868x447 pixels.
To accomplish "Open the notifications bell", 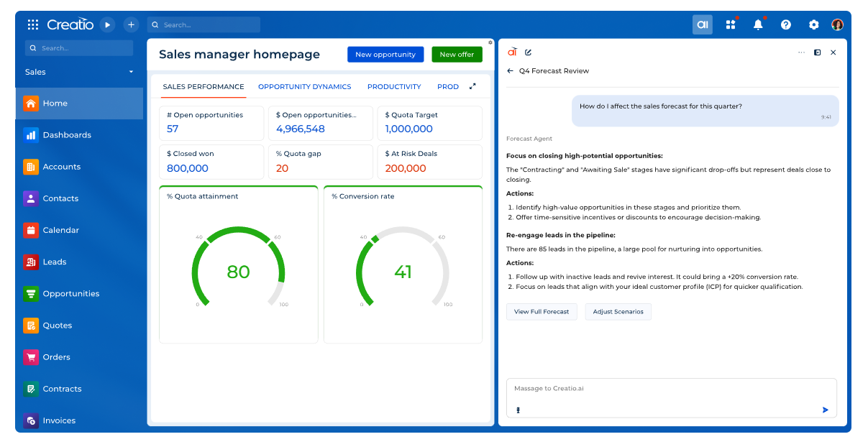I will click(x=758, y=24).
